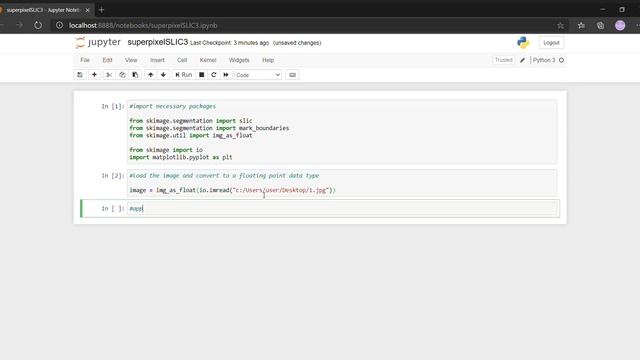The image size is (640, 360).
Task: Click the Last Checkpoint status text
Action: click(x=229, y=43)
